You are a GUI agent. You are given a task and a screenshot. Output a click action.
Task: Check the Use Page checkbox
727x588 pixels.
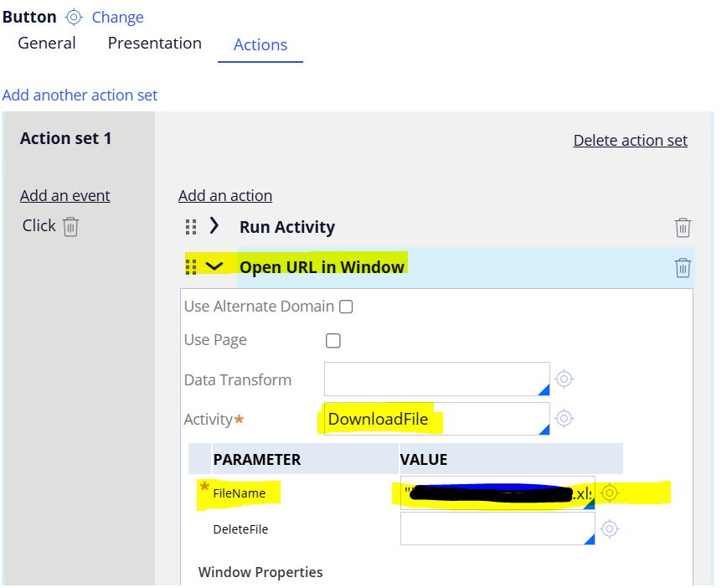coord(333,340)
